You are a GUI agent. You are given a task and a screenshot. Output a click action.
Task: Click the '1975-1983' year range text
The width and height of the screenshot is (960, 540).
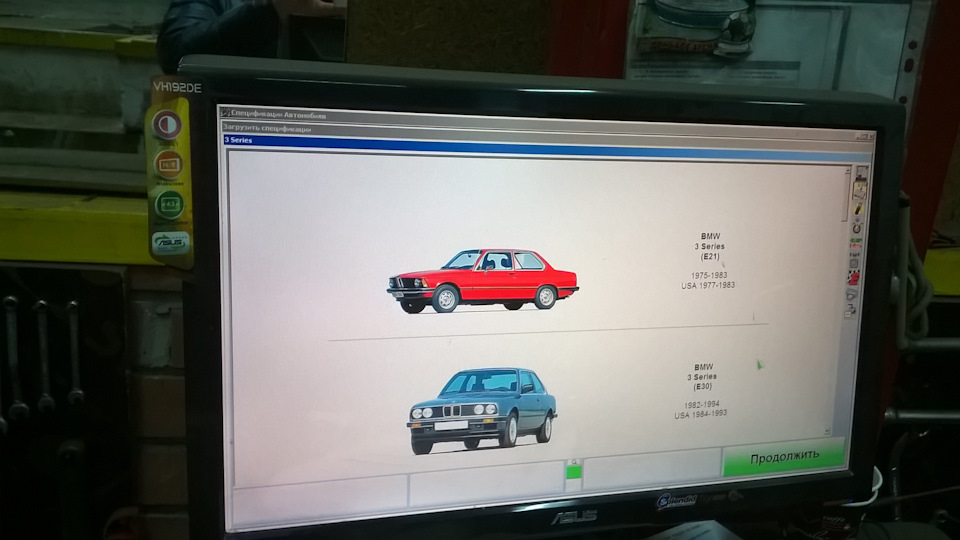(709, 276)
